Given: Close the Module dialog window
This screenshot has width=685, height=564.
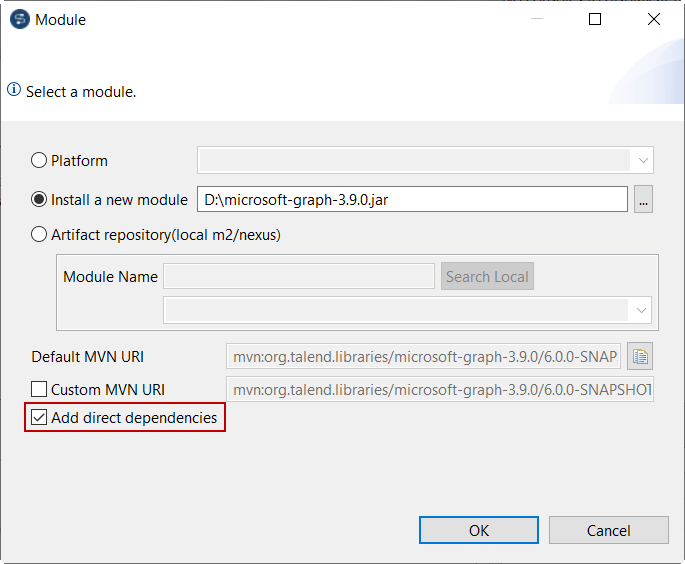Looking at the screenshot, I should (654, 19).
